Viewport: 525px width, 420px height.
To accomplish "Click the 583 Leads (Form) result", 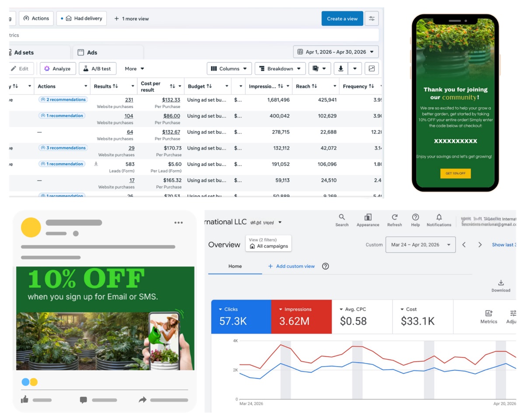I will [x=130, y=164].
